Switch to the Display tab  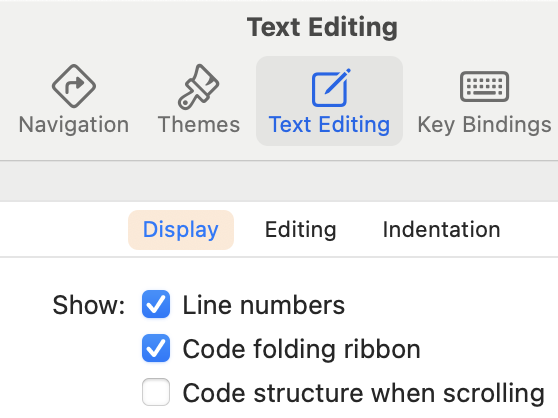[x=181, y=230]
